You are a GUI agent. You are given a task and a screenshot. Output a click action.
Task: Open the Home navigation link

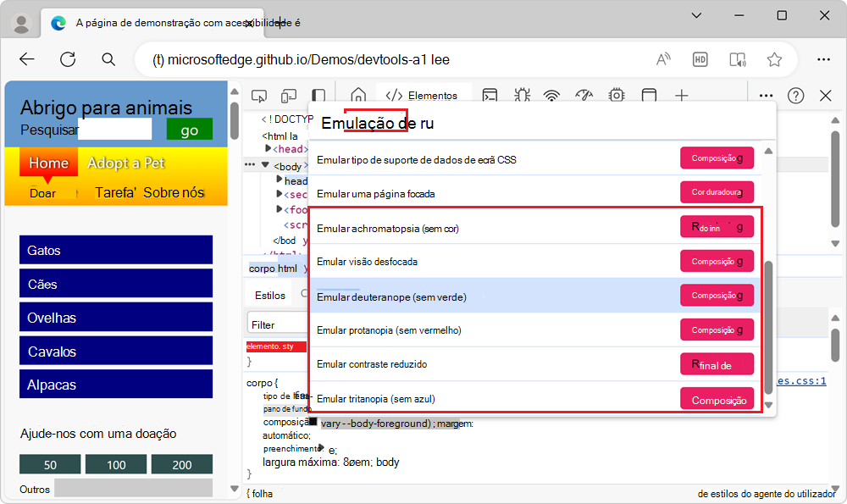(x=48, y=163)
